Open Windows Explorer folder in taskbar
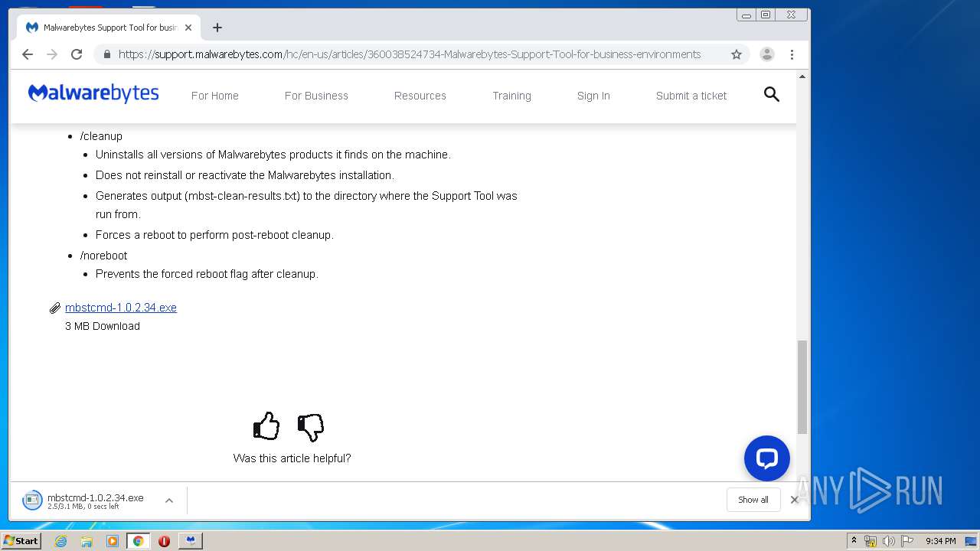 click(87, 541)
